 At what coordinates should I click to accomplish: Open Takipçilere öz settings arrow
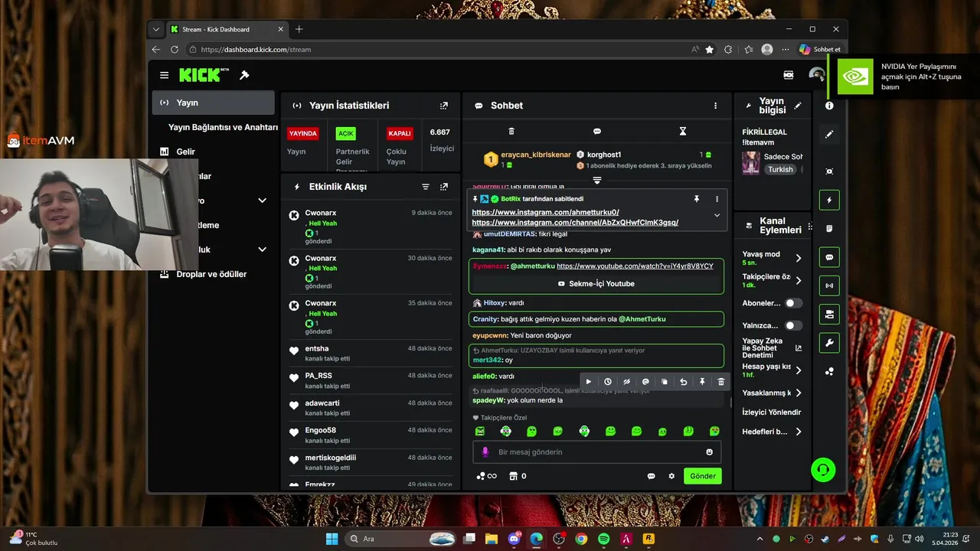798,280
